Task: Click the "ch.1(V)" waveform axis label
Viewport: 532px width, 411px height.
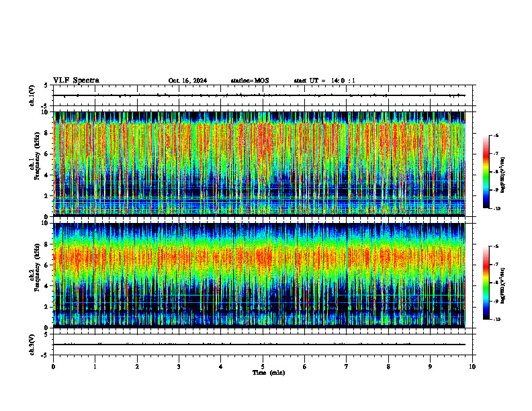Action: [x=32, y=95]
